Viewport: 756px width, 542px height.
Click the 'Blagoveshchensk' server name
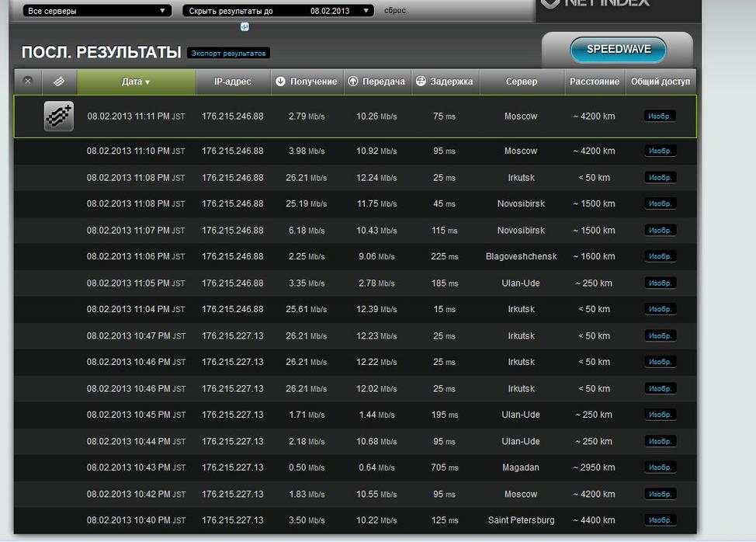pyautogui.click(x=521, y=256)
